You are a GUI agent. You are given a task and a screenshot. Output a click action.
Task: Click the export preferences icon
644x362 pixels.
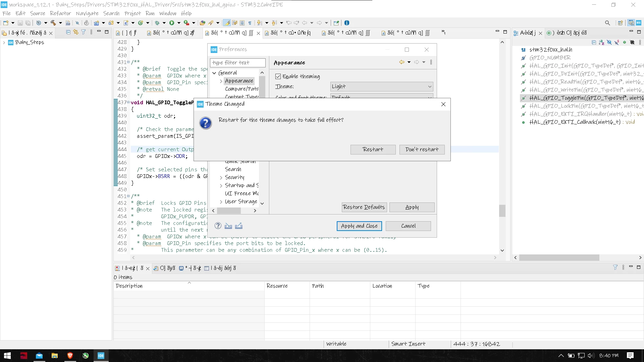[x=239, y=226]
